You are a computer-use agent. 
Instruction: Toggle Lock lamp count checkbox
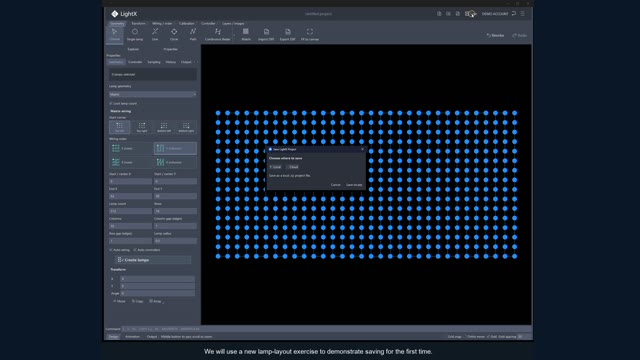point(111,104)
